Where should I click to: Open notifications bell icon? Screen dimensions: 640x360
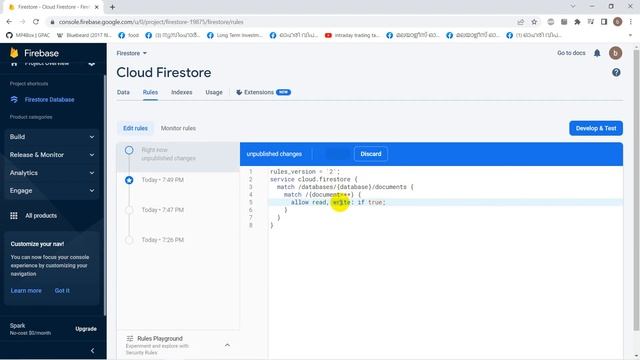point(597,53)
